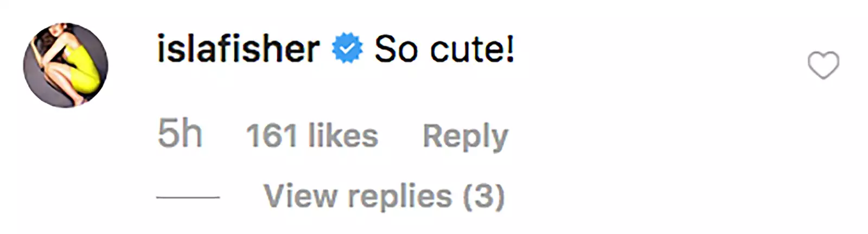The image size is (868, 234).
Task: Visit the profile of islafisher
Action: 238,49
